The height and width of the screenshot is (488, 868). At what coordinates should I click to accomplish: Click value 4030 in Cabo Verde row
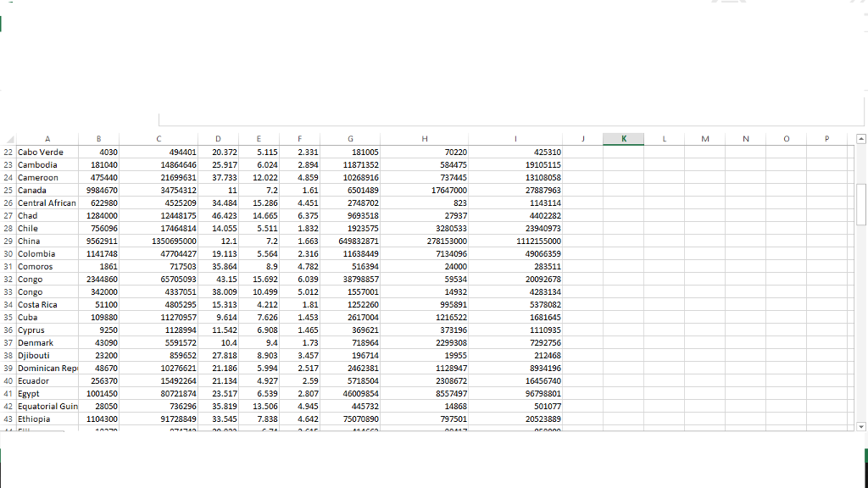pos(98,152)
